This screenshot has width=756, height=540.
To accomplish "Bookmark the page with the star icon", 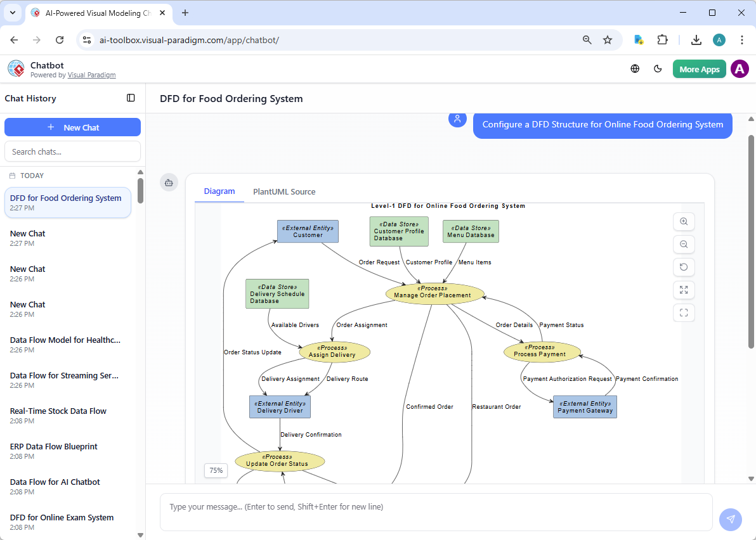I will pos(608,39).
